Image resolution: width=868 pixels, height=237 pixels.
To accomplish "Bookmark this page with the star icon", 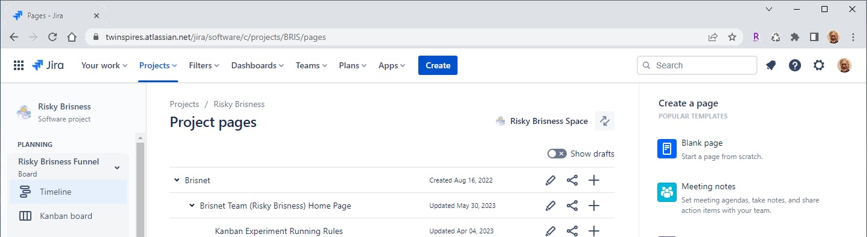I will [732, 37].
